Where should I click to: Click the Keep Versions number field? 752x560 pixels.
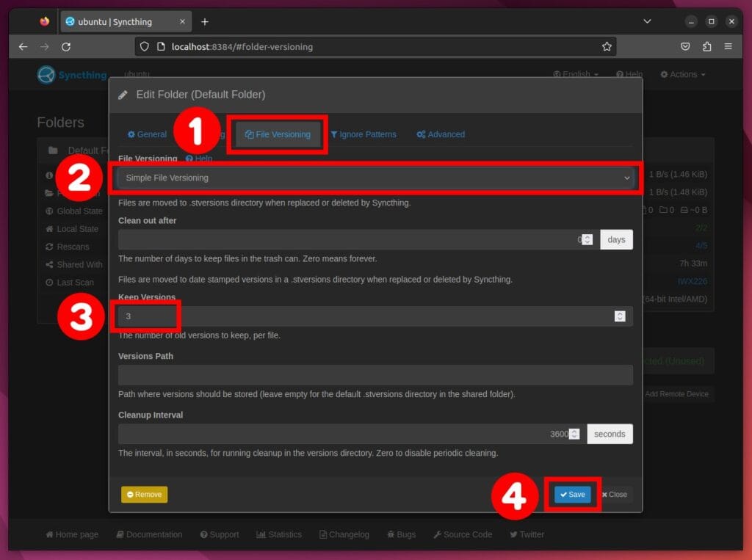(375, 316)
